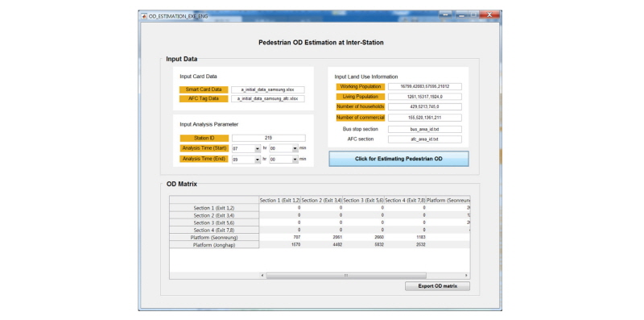Select Section 3 (Exit 5,6) row header

click(x=214, y=222)
